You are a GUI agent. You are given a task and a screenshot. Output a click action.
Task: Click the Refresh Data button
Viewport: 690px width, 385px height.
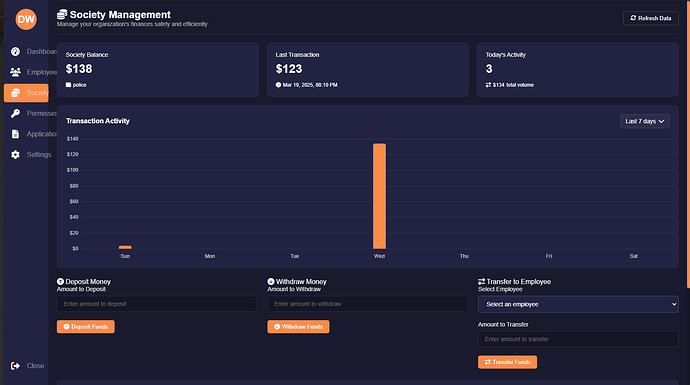pos(651,18)
